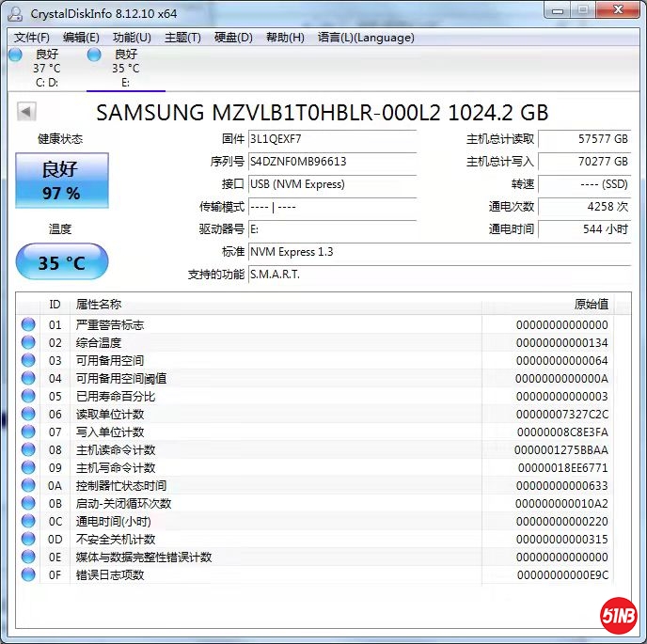This screenshot has width=647, height=644.
Task: Select the E: disk status orb
Action: pyautogui.click(x=94, y=55)
